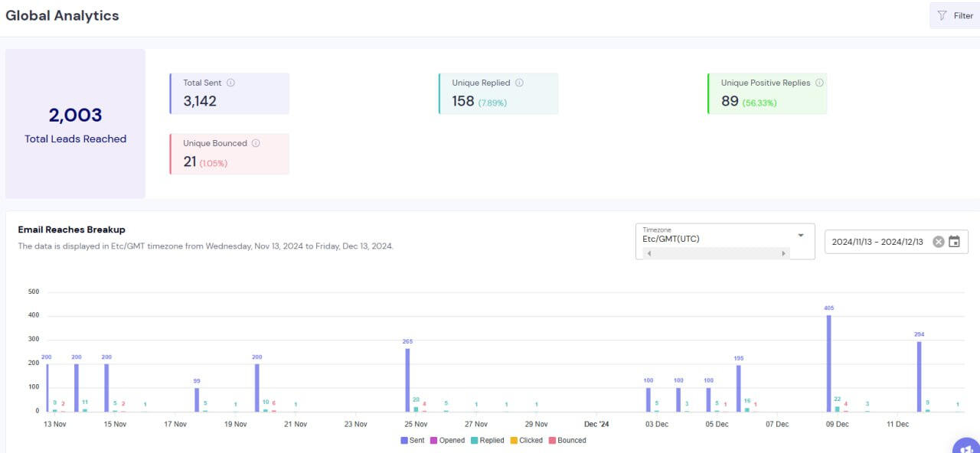Click the 265 sent bar on 25 Nov
Screen dimensions: 980x453
click(407, 380)
